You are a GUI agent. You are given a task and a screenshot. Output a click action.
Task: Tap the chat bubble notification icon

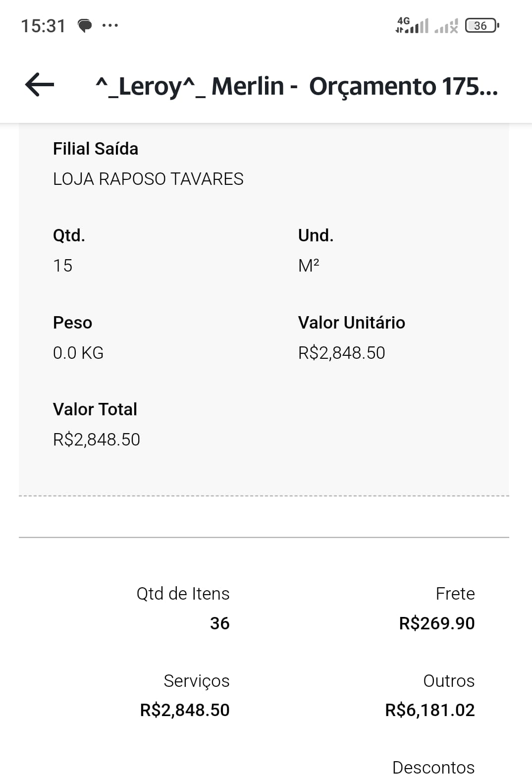coord(85,25)
